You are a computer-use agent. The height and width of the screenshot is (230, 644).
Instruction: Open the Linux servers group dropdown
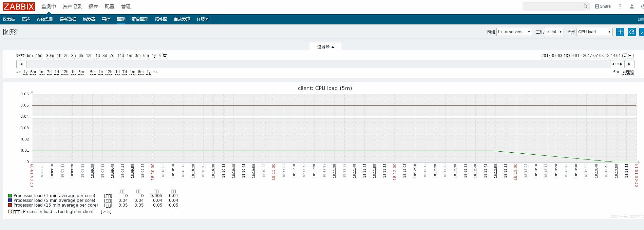[x=514, y=32]
